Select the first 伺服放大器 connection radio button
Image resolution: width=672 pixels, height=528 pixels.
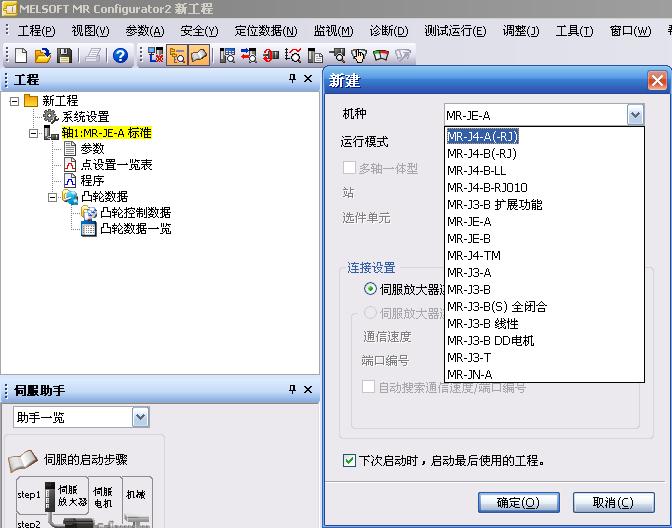pyautogui.click(x=370, y=289)
